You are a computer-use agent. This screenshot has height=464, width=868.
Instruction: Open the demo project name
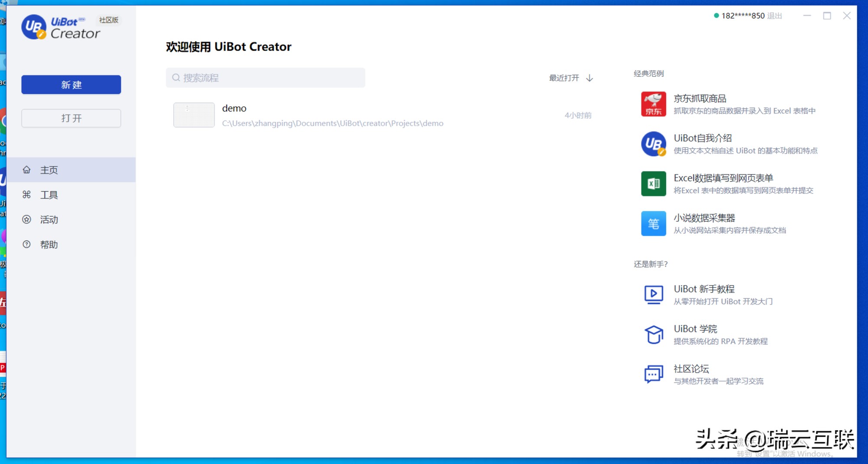[234, 108]
